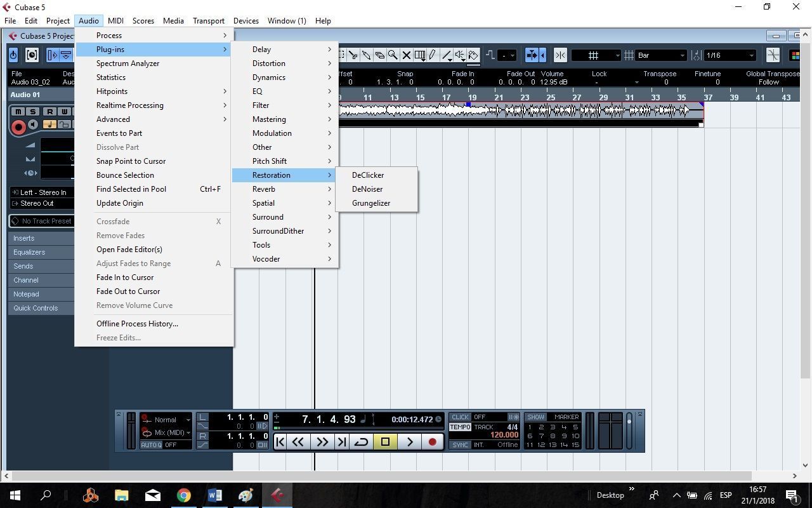Open Normal record mode dropdown
Screen dimensions: 812x508
click(166, 420)
